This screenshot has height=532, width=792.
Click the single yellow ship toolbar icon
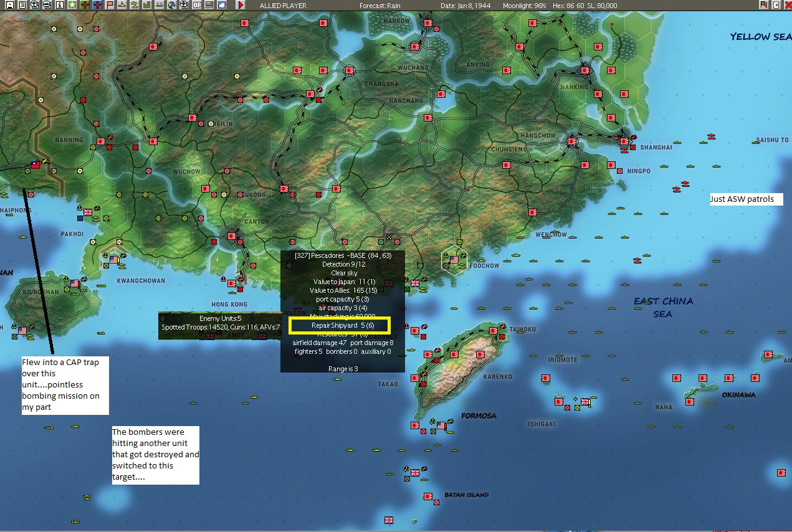122,5
